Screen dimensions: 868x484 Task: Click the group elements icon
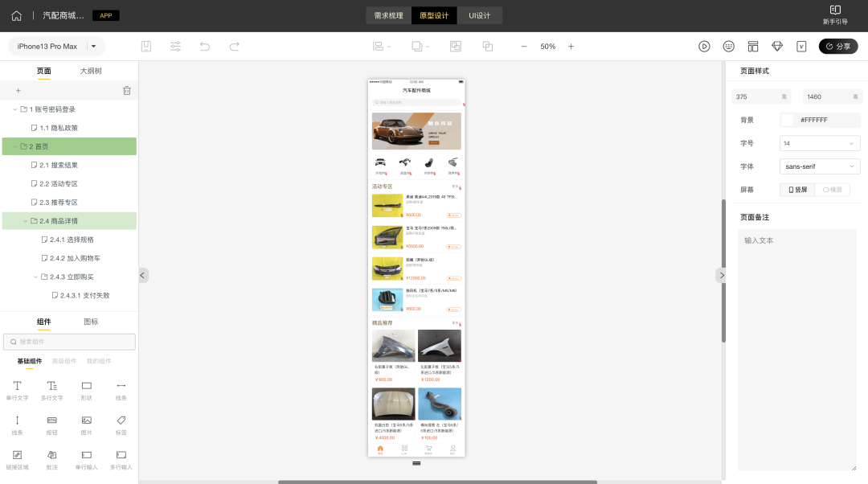[x=456, y=47]
